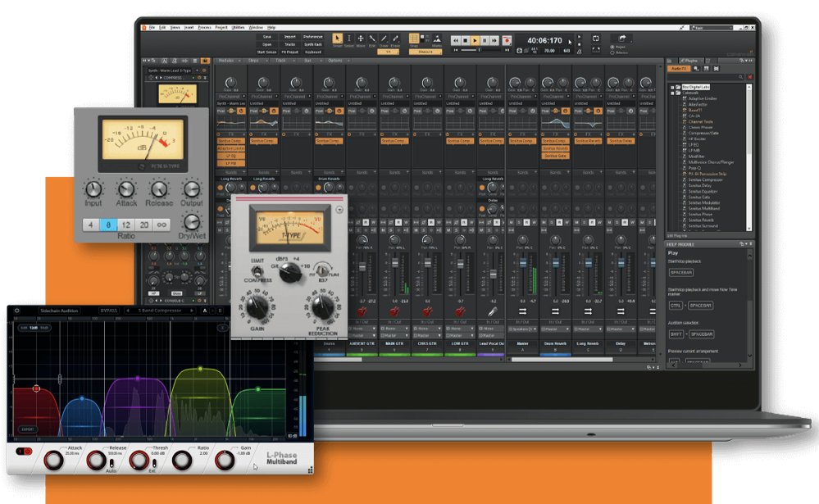Pick the Edit tool

pyautogui.click(x=372, y=39)
